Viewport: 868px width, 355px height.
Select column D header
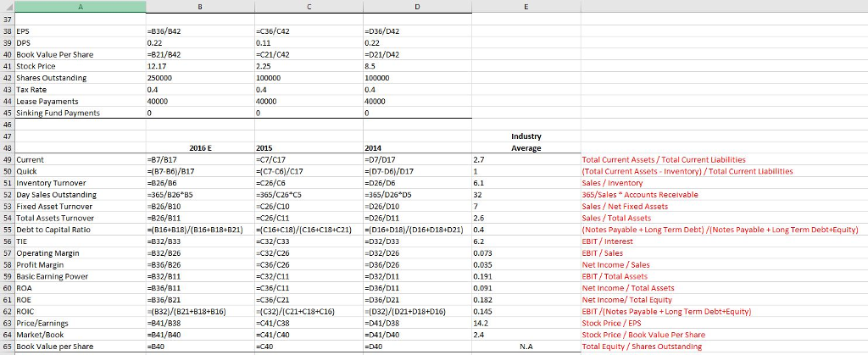click(x=417, y=7)
